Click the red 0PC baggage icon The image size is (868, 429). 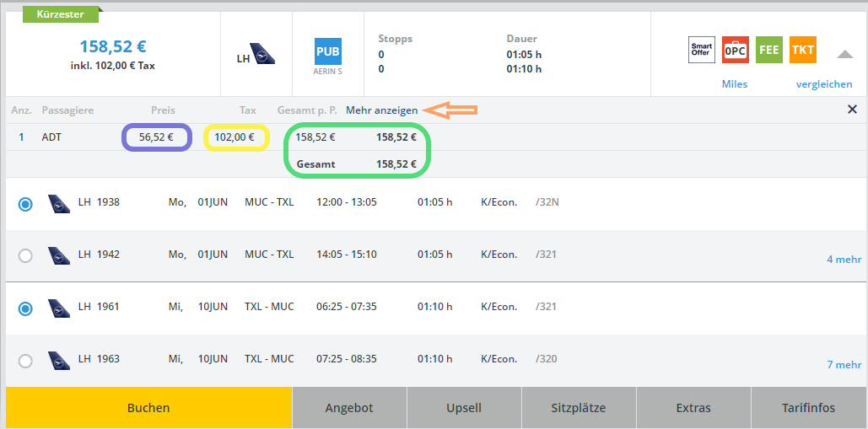click(736, 51)
